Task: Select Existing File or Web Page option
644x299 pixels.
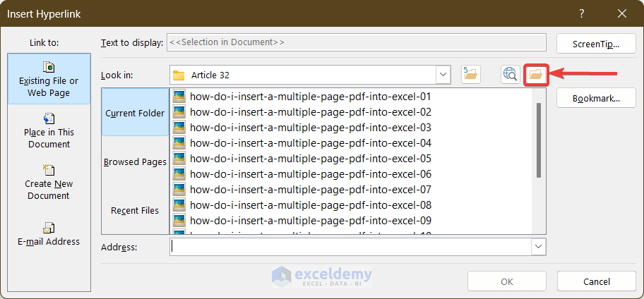Action: (x=49, y=79)
